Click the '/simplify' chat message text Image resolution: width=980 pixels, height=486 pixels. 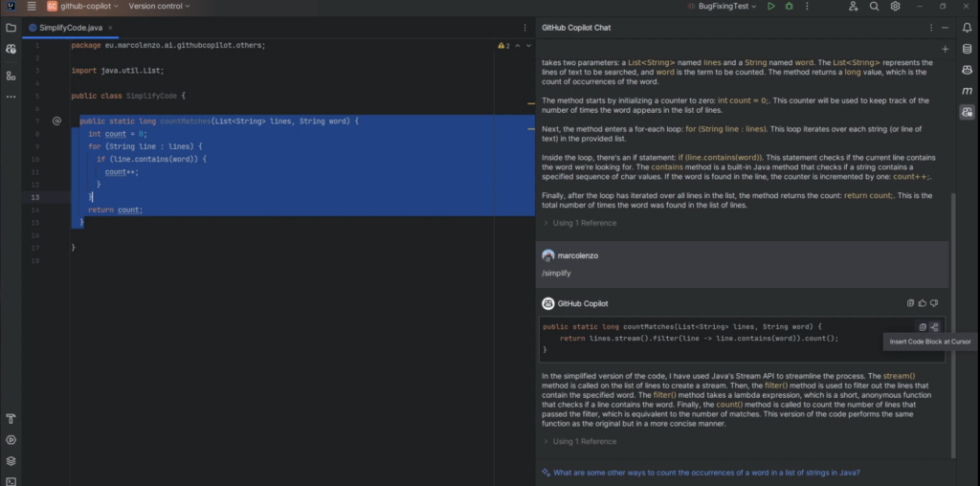[556, 273]
